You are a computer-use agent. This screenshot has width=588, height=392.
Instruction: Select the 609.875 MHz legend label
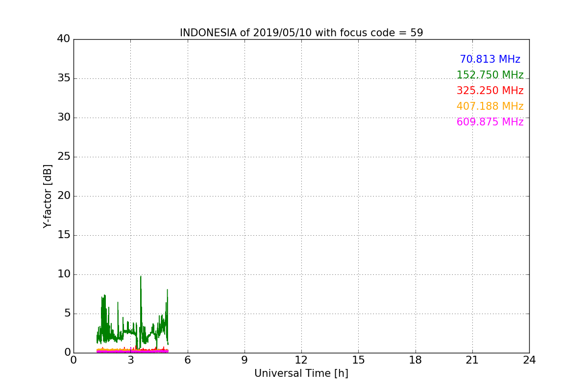pos(490,122)
